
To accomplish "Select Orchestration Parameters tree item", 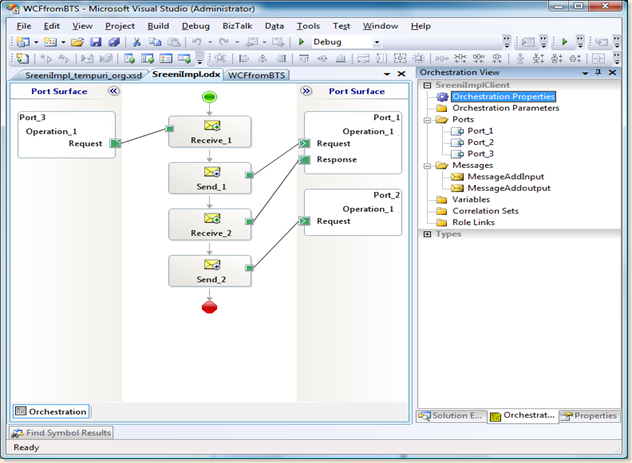I will (x=505, y=108).
